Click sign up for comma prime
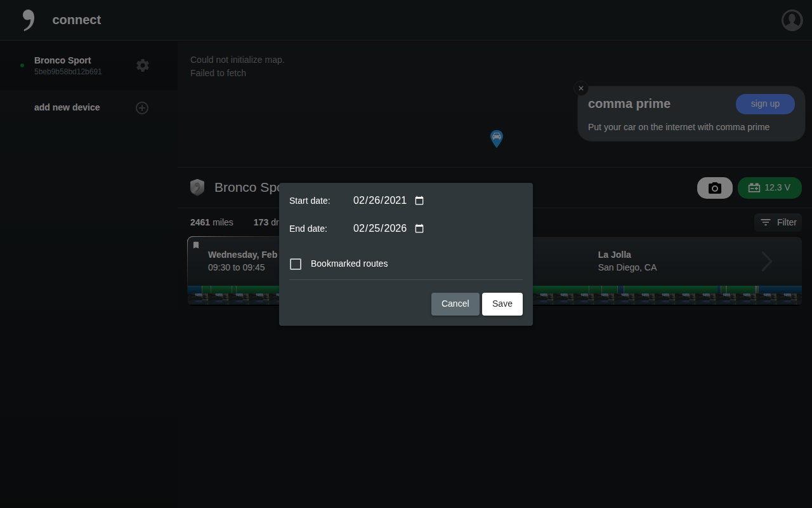The image size is (812, 508). [765, 104]
